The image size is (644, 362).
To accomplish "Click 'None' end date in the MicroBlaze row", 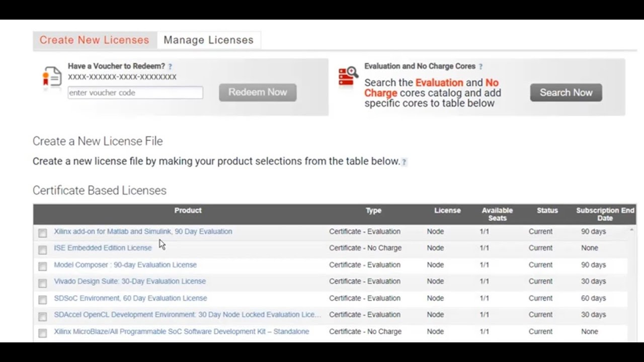I will pyautogui.click(x=589, y=331).
